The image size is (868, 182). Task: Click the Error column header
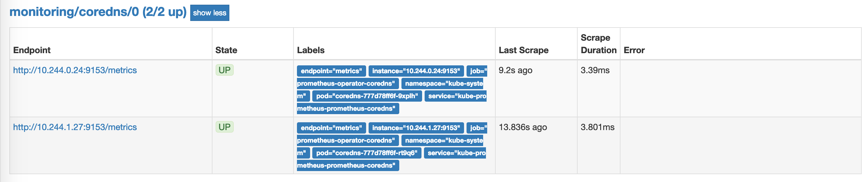[634, 50]
